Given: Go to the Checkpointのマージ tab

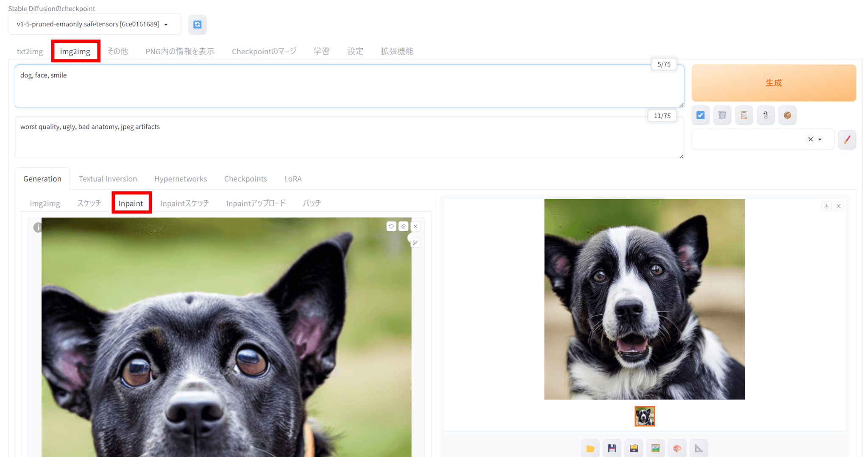Looking at the screenshot, I should coord(264,51).
